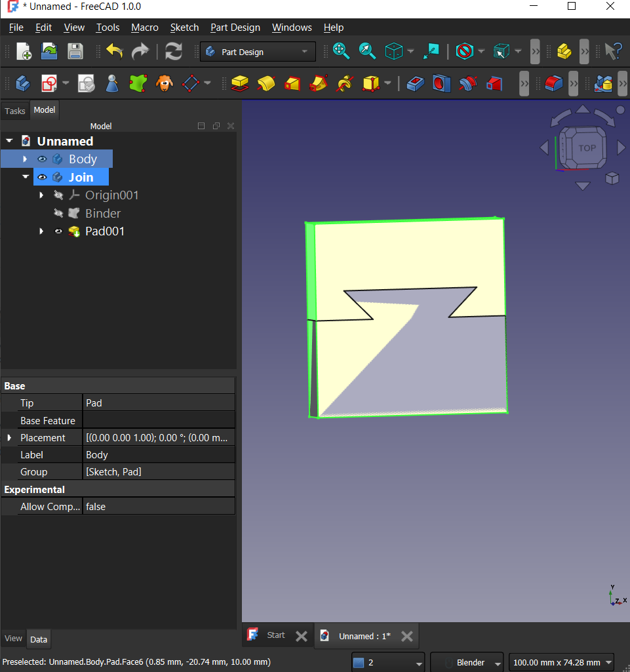The width and height of the screenshot is (630, 672).
Task: Open the Blender navigation style dropdown
Action: [467, 662]
